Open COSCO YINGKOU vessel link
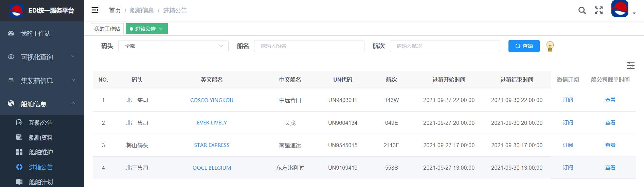Viewport: 644px width, 187px height. 212,100
